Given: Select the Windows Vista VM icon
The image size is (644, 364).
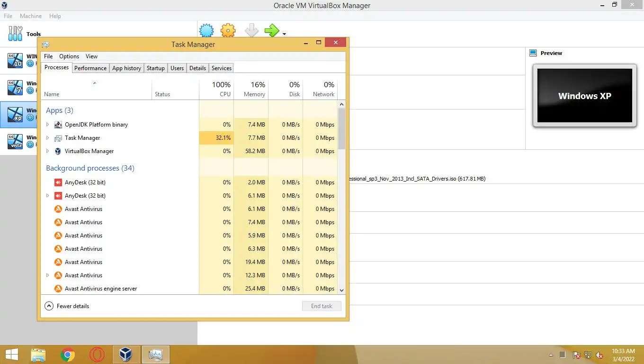Looking at the screenshot, I should 15,141.
